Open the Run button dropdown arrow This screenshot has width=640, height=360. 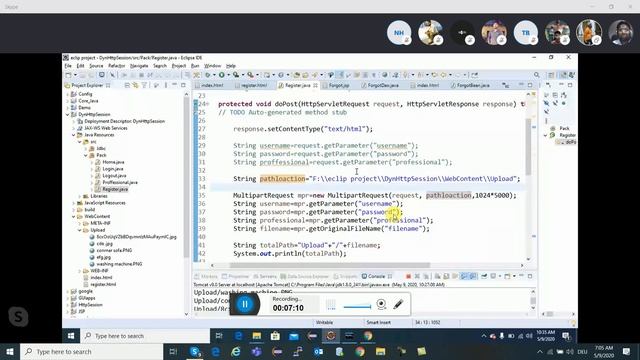pos(228,75)
